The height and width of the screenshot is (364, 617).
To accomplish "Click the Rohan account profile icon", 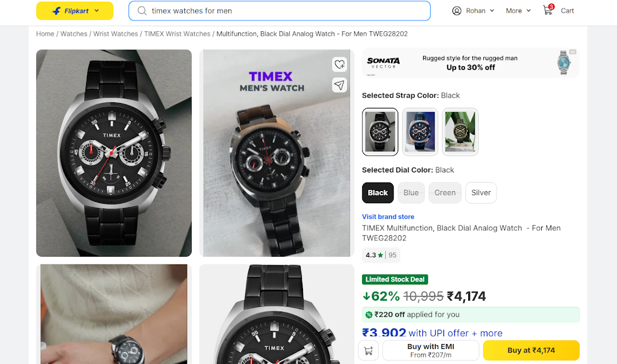I will coord(457,11).
